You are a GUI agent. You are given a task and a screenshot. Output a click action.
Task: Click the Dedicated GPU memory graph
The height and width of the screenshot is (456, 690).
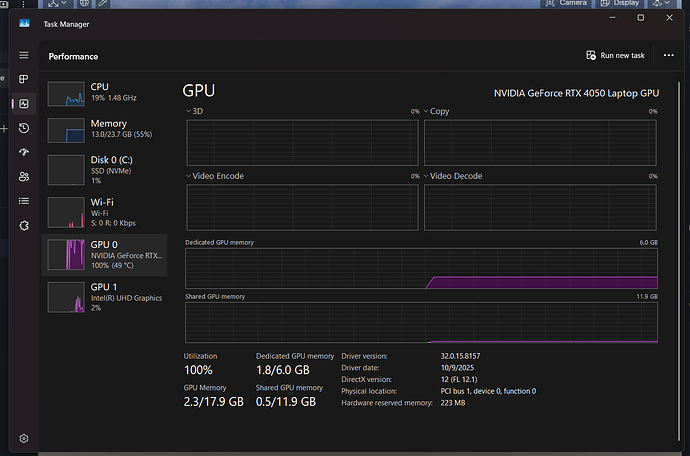tap(421, 268)
